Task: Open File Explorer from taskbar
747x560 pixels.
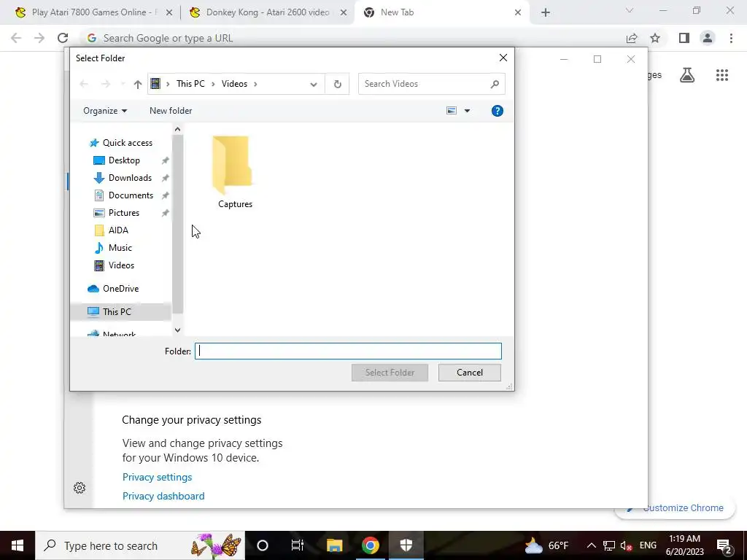Action: pyautogui.click(x=334, y=545)
